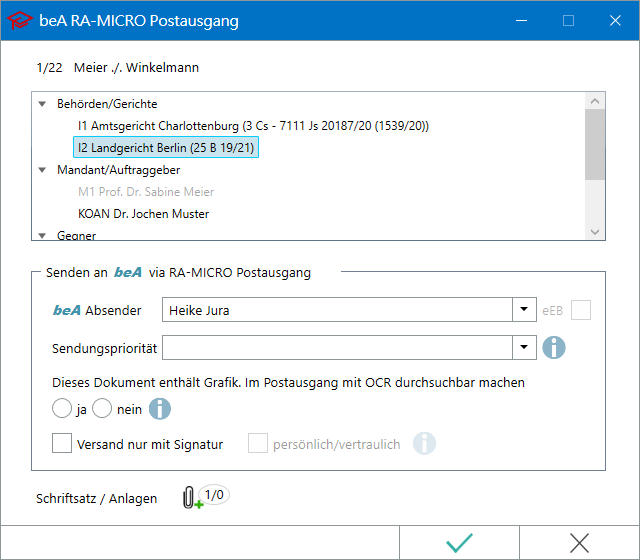Click the file number 1/22
The width and height of the screenshot is (640, 560).
pos(49,67)
